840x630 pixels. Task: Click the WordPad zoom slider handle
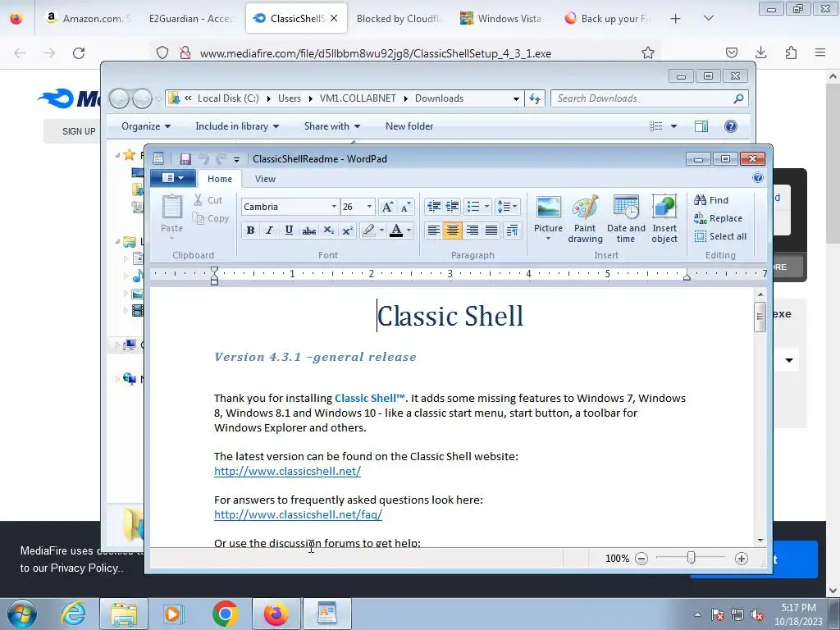[691, 558]
